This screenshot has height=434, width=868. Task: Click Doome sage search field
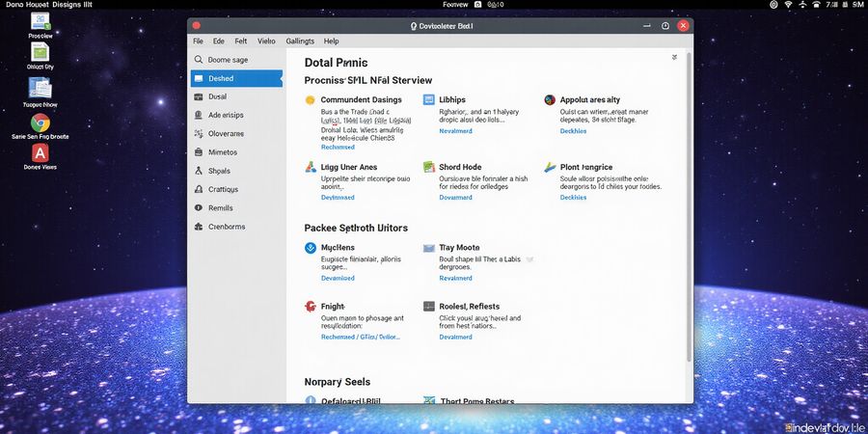(x=236, y=59)
